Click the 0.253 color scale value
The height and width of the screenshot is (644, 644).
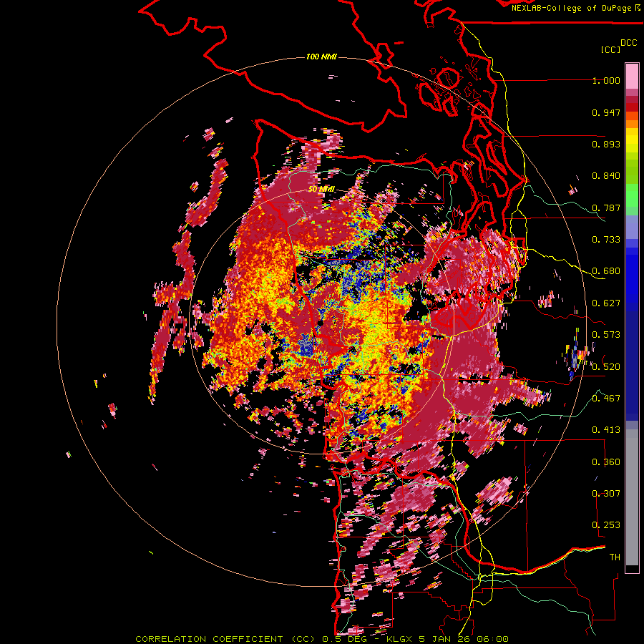[606, 525]
